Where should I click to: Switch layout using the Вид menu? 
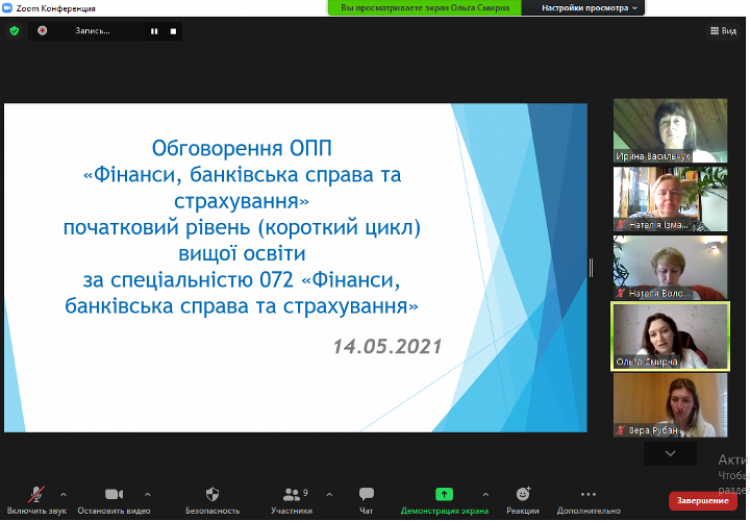(722, 31)
